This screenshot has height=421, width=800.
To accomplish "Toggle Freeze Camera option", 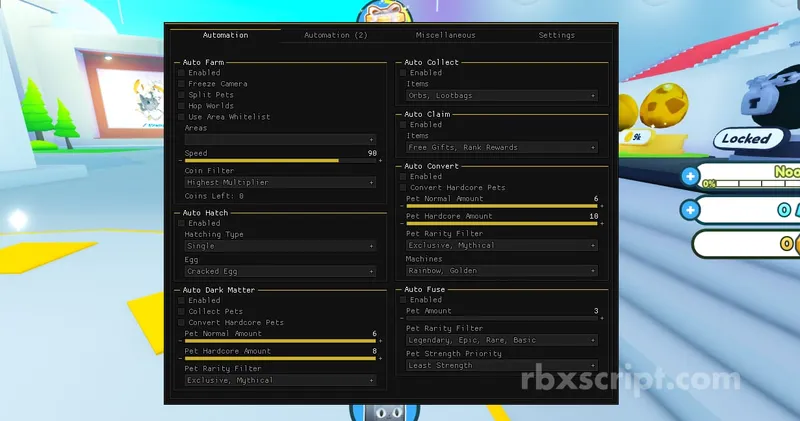I will (181, 84).
